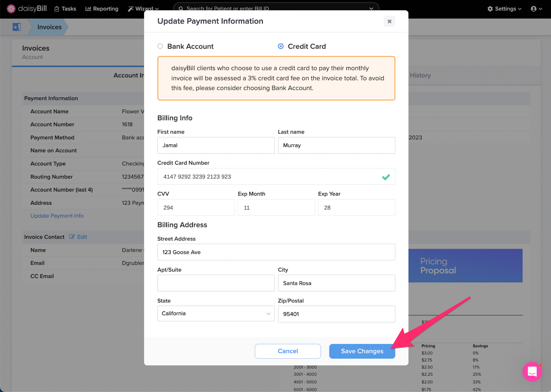Click the user account icon top right
551x392 pixels.
(533, 9)
